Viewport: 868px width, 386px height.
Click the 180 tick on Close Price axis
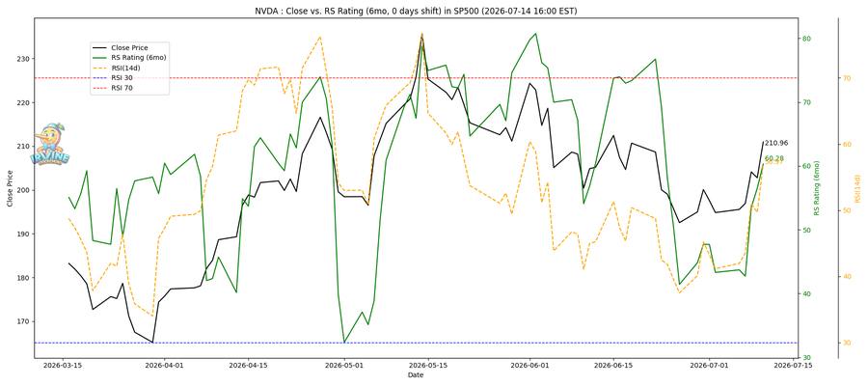pos(24,278)
